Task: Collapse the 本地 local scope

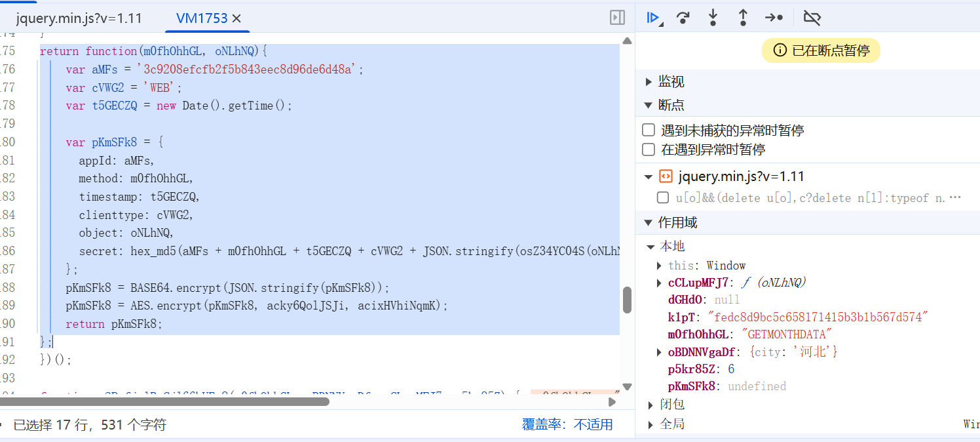Action: click(x=651, y=247)
